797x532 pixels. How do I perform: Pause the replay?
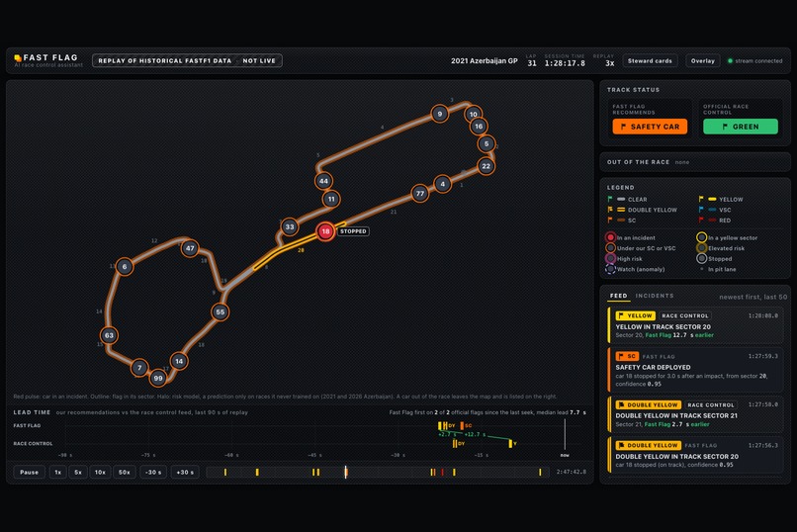coord(29,472)
